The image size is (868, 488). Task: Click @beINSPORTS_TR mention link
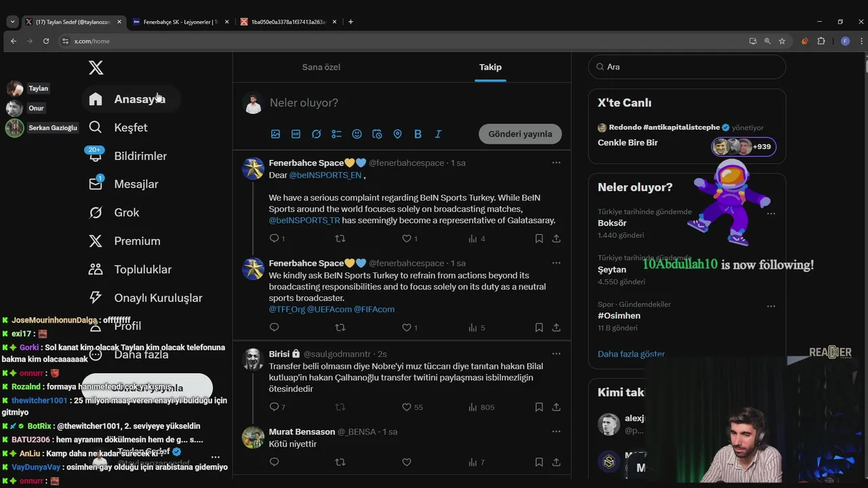pyautogui.click(x=304, y=220)
